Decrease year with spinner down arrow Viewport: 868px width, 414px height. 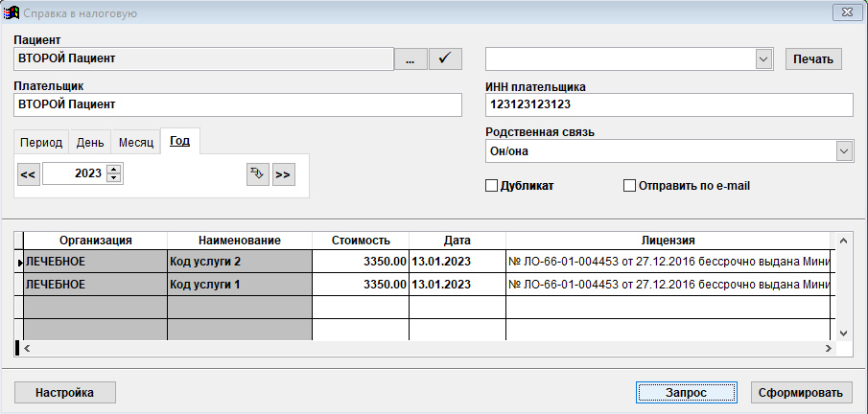[114, 179]
